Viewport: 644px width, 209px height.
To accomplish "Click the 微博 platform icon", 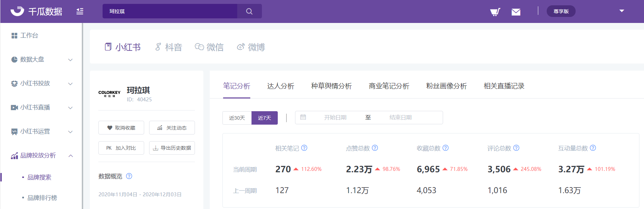I will tap(241, 47).
